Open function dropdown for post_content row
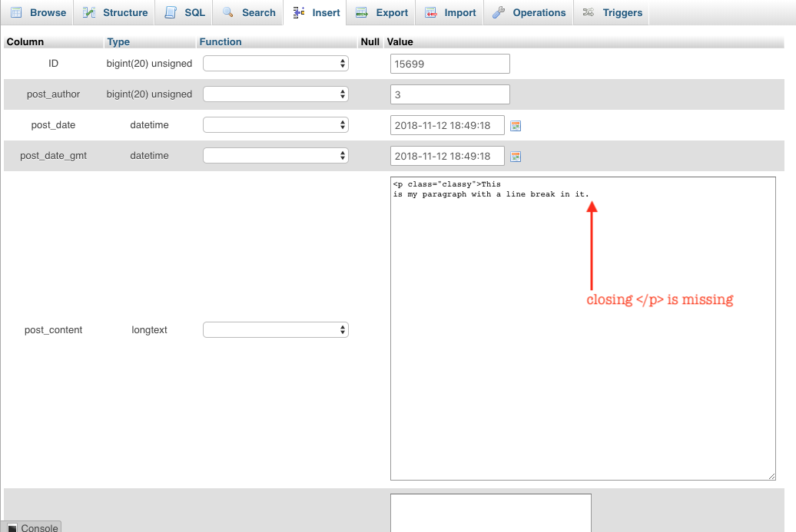This screenshot has height=532, width=796. [x=276, y=329]
